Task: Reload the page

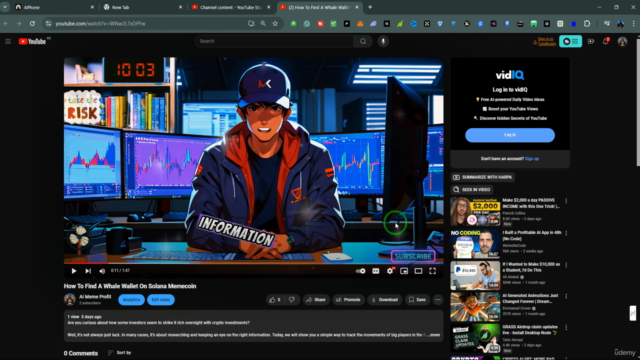Action: pyautogui.click(x=32, y=24)
